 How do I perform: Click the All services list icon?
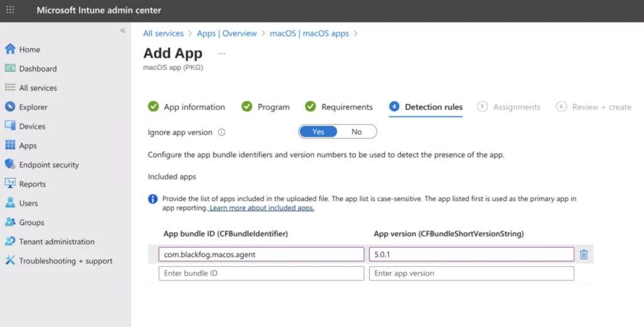[10, 87]
